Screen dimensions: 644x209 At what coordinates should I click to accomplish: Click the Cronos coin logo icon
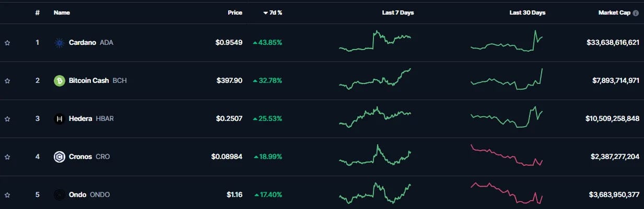(60, 157)
